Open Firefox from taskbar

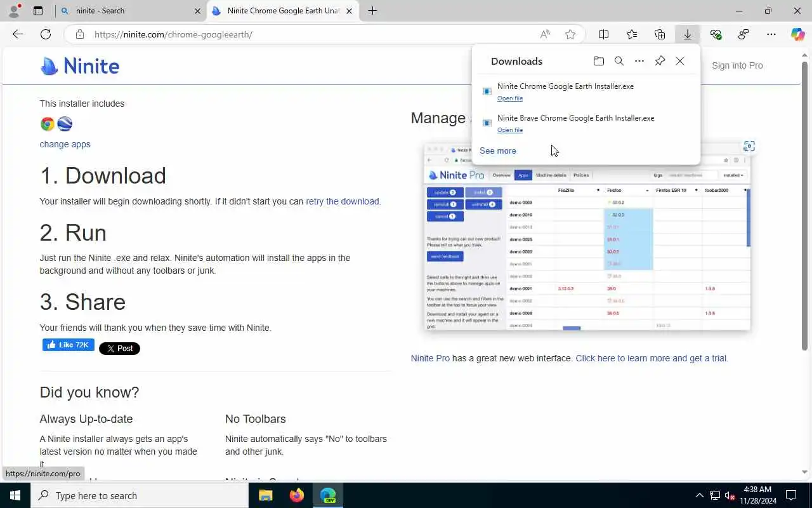[296, 495]
